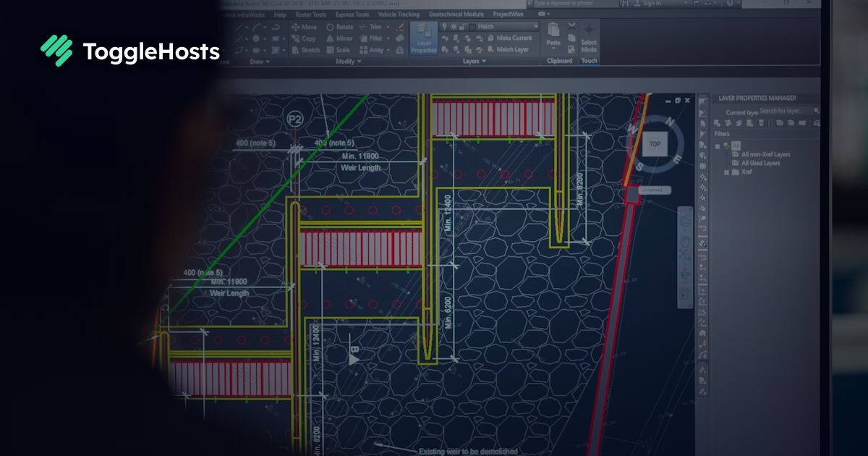Click the Hatch layer color swatch
This screenshot has width=868, height=456.
click(471, 27)
